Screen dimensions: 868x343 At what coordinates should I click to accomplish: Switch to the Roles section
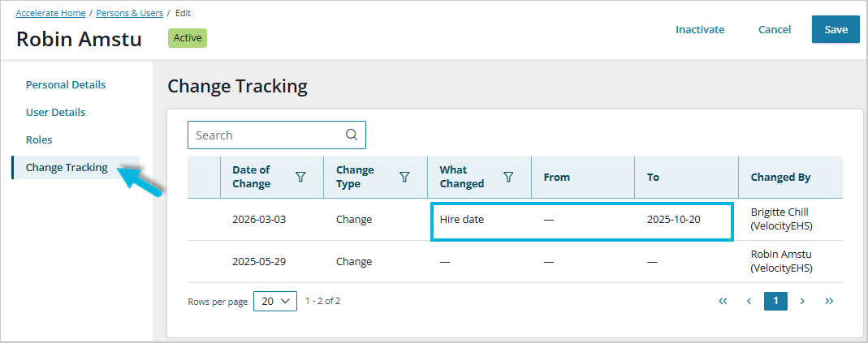pos(39,139)
